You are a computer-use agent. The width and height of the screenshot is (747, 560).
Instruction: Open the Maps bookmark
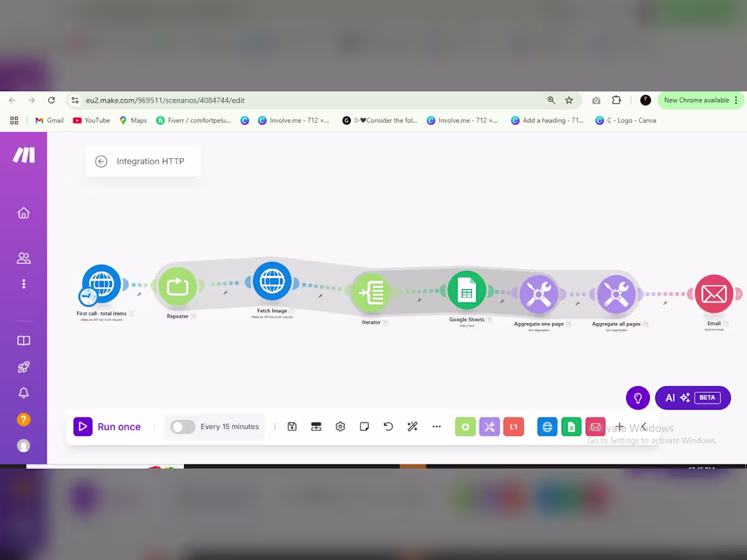coord(133,120)
